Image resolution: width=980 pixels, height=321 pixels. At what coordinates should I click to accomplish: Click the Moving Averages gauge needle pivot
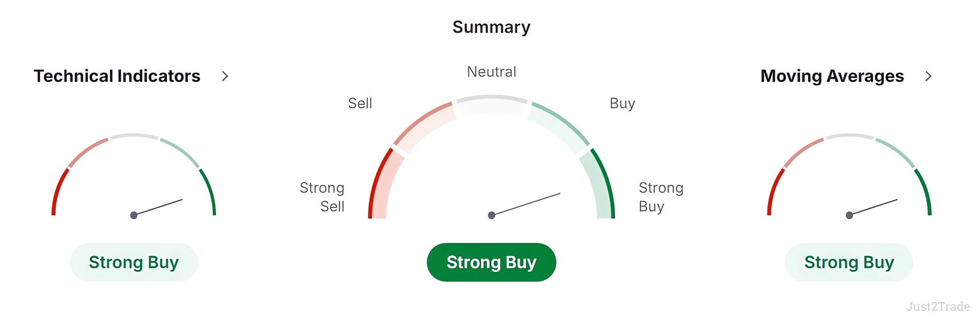click(849, 215)
